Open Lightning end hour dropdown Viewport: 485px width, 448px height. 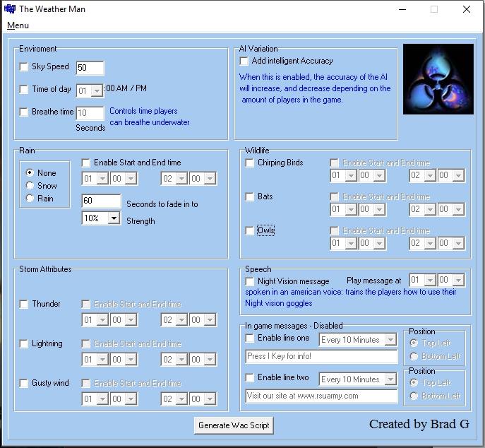tap(174, 360)
